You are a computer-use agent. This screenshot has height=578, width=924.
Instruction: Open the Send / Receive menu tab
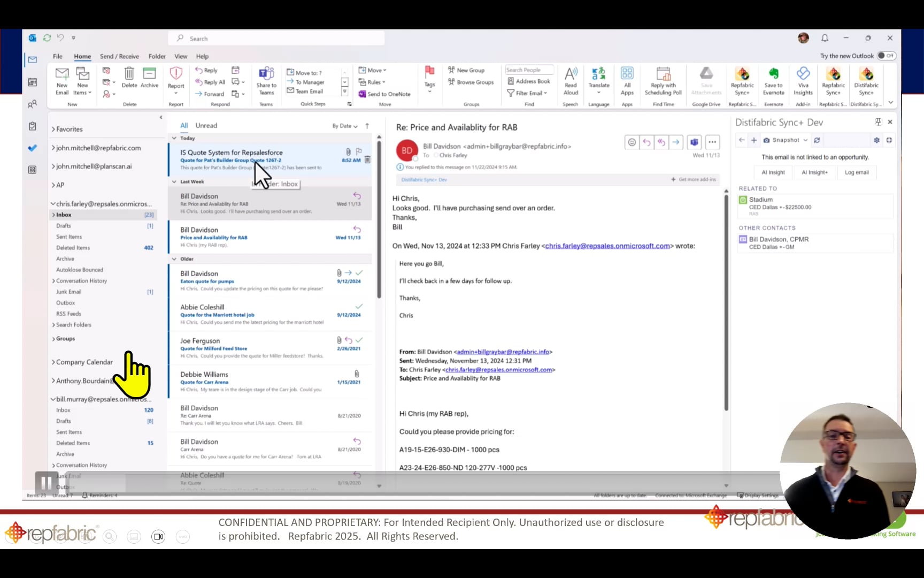pos(119,56)
